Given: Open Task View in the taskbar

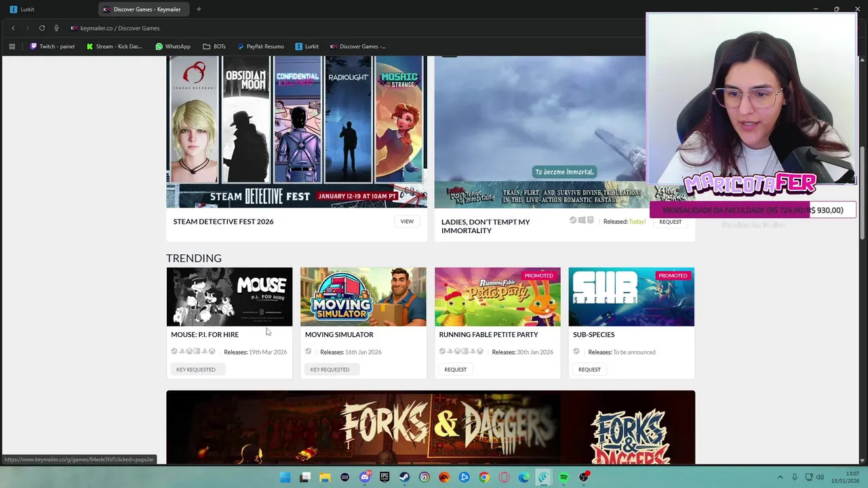Looking at the screenshot, I should (305, 477).
